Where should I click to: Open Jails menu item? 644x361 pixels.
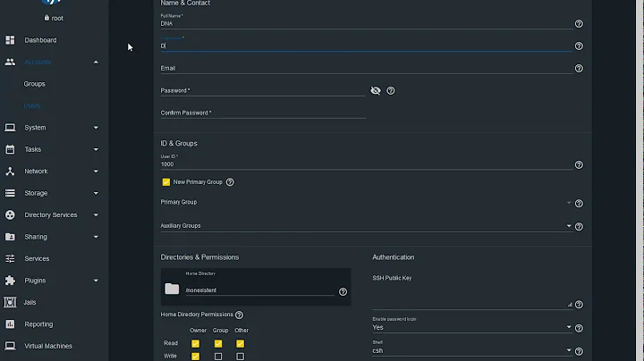[30, 302]
